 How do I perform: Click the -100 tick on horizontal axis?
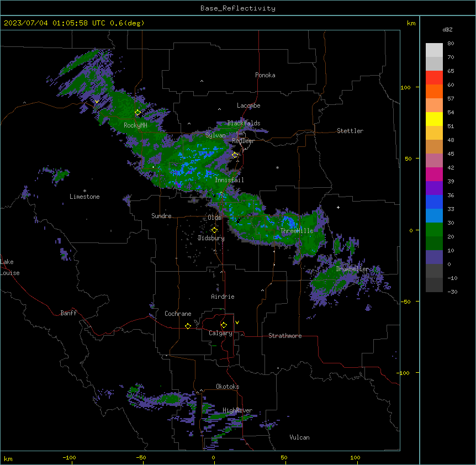pos(69,457)
